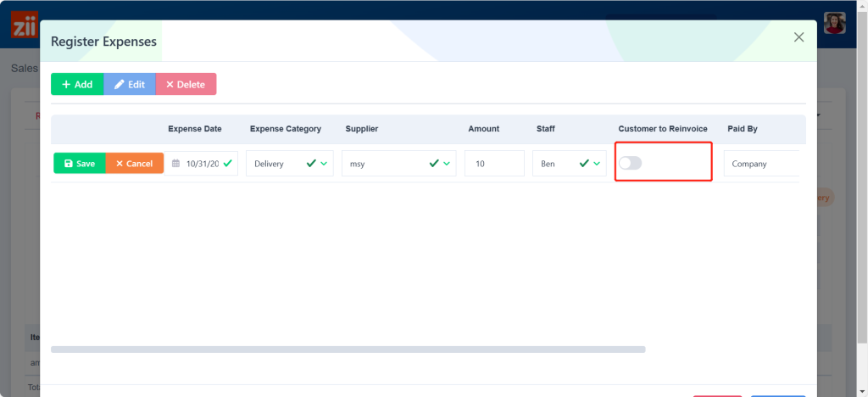Click the zii logo
Screen dimensions: 868x397
pos(24,25)
